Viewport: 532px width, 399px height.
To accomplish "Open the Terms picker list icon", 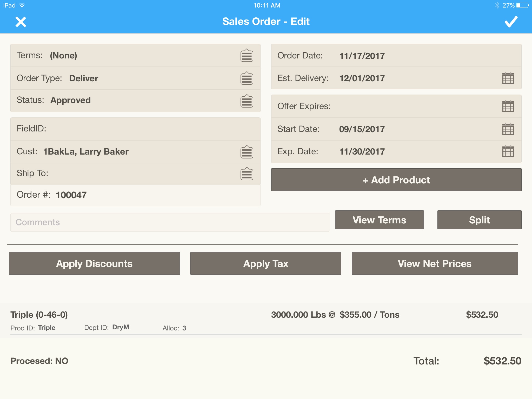I will pos(247,55).
